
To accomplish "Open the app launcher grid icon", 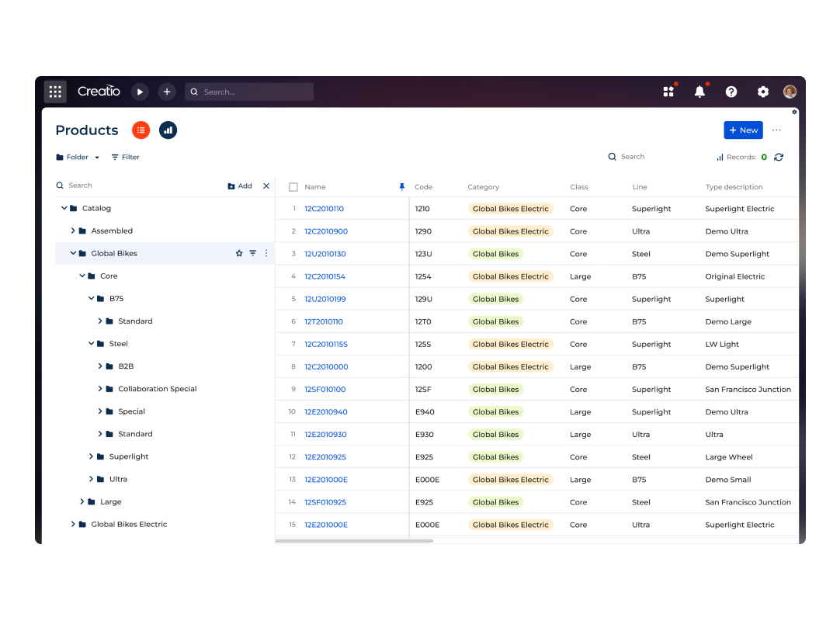I will tap(55, 92).
